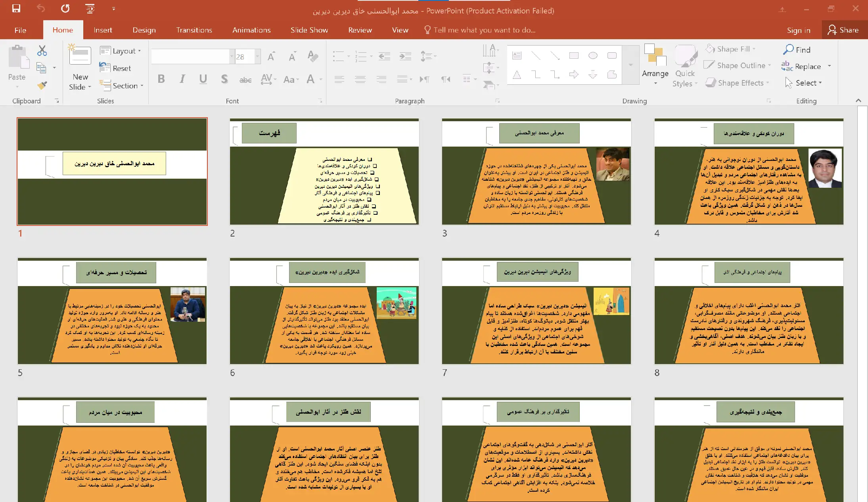Image resolution: width=868 pixels, height=502 pixels.
Task: Open the Layout dropdown
Action: [121, 51]
